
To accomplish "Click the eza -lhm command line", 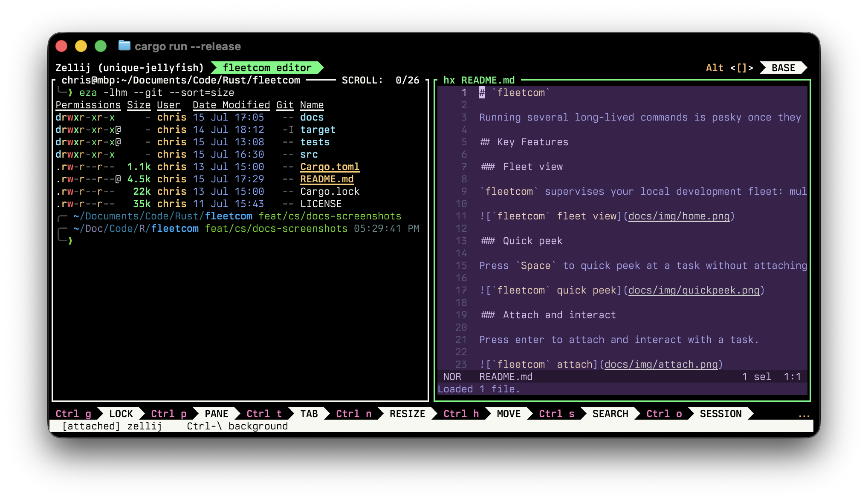I will pyautogui.click(x=156, y=92).
